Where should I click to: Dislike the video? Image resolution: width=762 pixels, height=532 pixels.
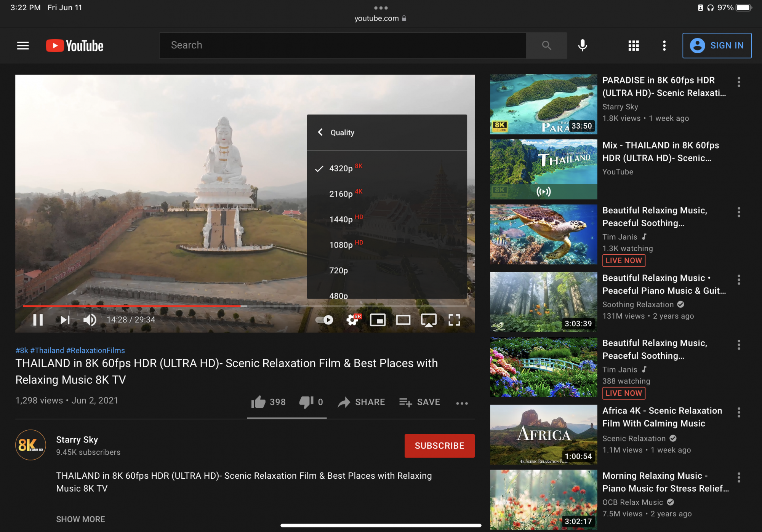click(306, 402)
